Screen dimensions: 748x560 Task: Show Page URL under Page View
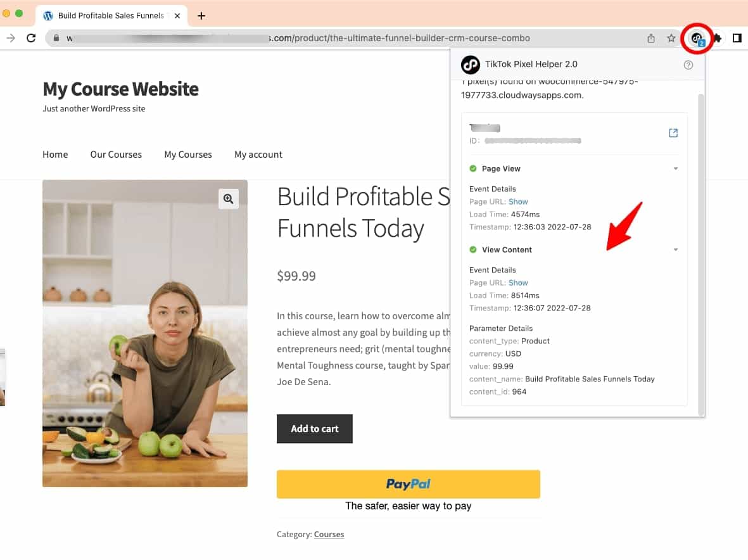(518, 202)
